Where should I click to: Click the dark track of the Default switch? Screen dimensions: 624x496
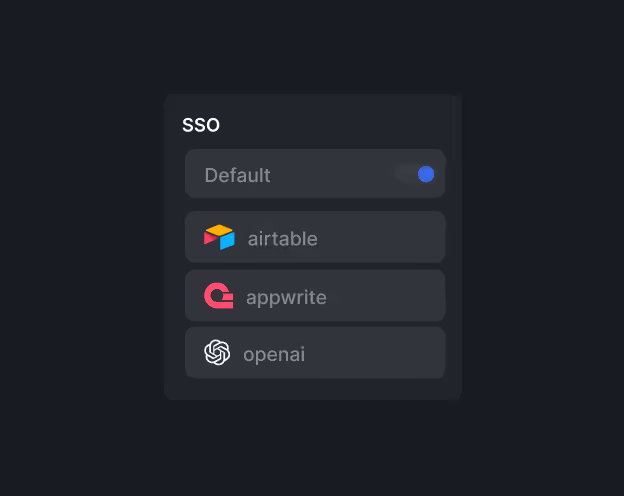[x=404, y=174]
